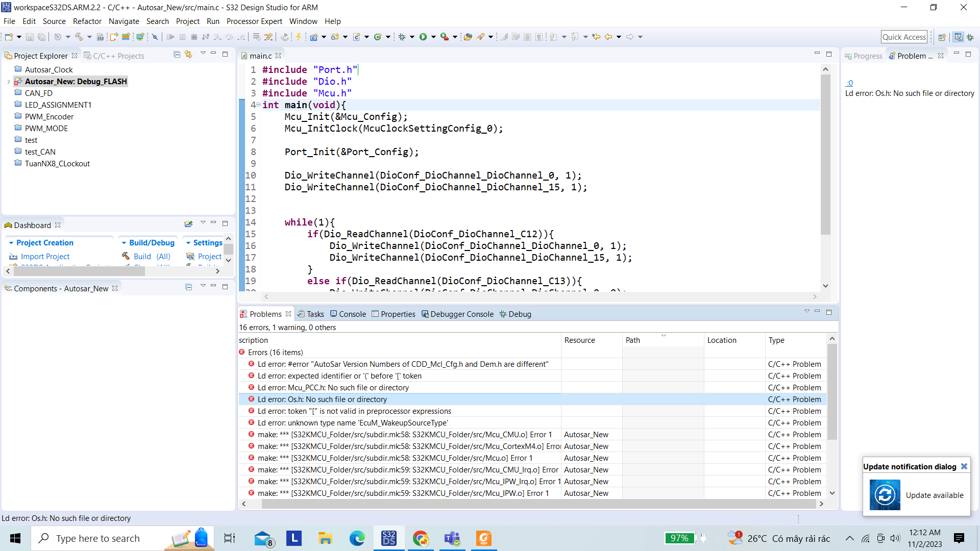Toggle the Show Whitespace Characters icon
This screenshot has height=551, width=980.
[x=538, y=36]
